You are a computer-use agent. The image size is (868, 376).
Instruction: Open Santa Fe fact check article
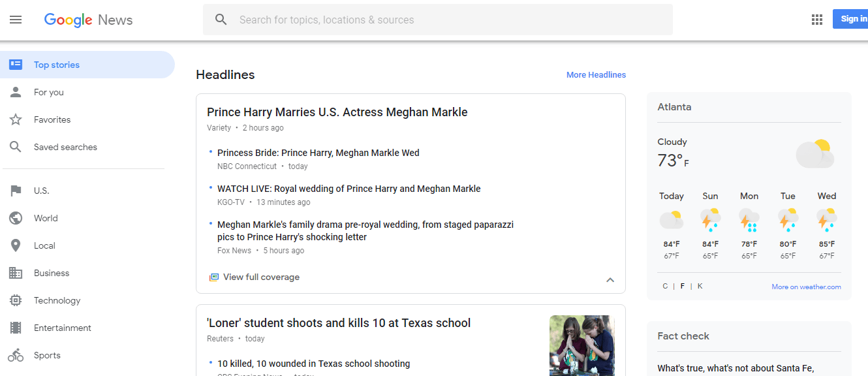point(736,369)
